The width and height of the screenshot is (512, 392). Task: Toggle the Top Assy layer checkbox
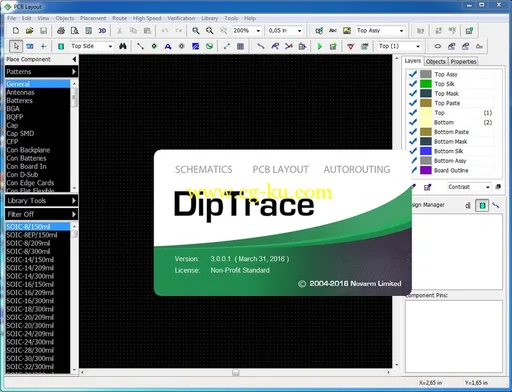coord(413,74)
